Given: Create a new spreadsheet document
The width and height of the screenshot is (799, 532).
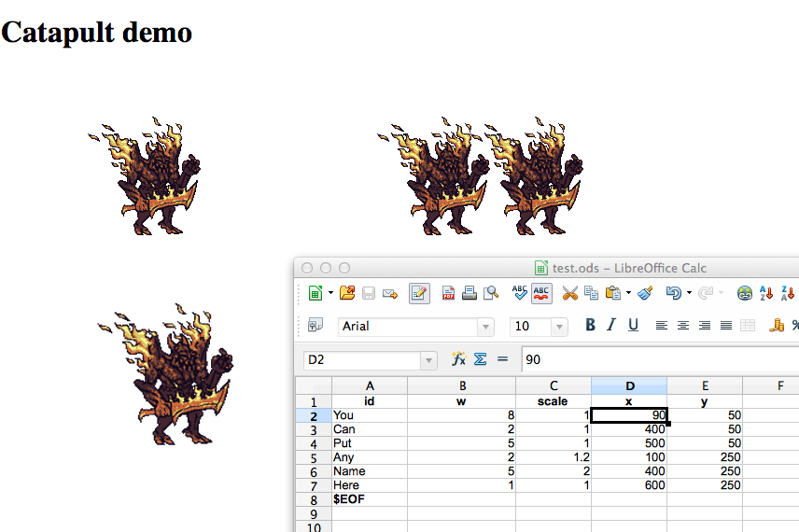Looking at the screenshot, I should click(315, 293).
